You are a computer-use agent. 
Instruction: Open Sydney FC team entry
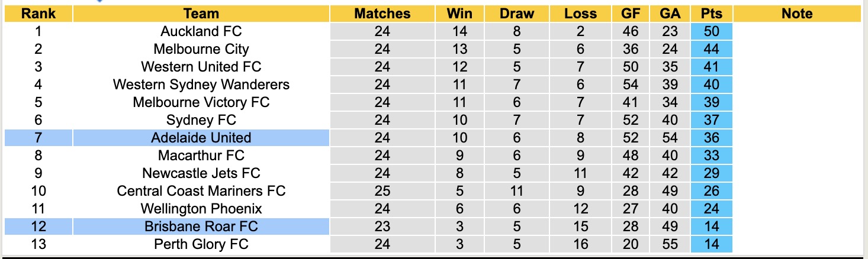tap(201, 120)
